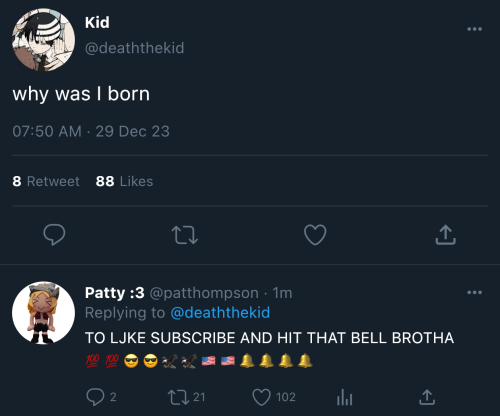Click the Patty :3 display name
The image size is (500, 416).
(x=115, y=293)
